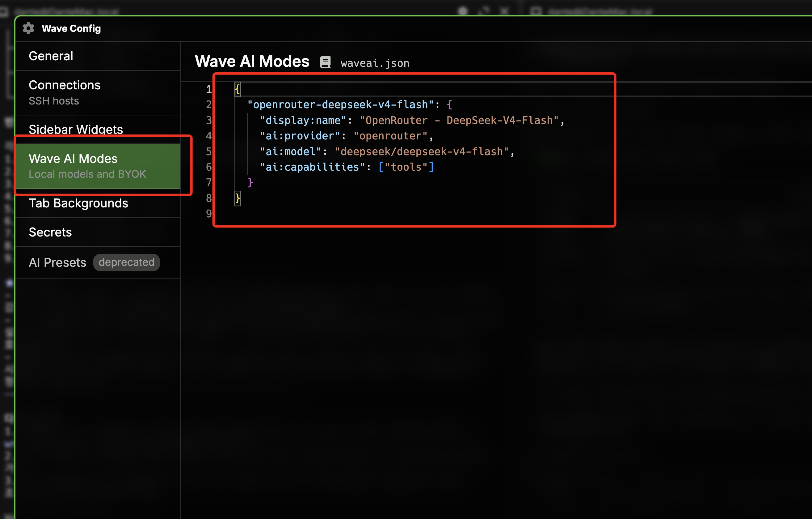
Task: Click the "display:name" key in editor
Action: [x=303, y=121]
